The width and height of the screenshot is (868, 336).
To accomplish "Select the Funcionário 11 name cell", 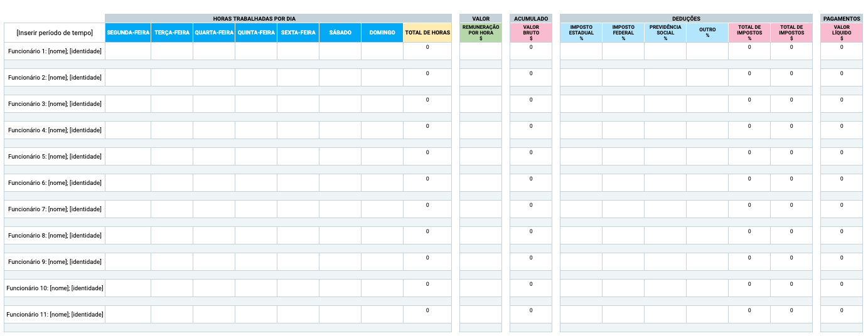I will [x=55, y=315].
